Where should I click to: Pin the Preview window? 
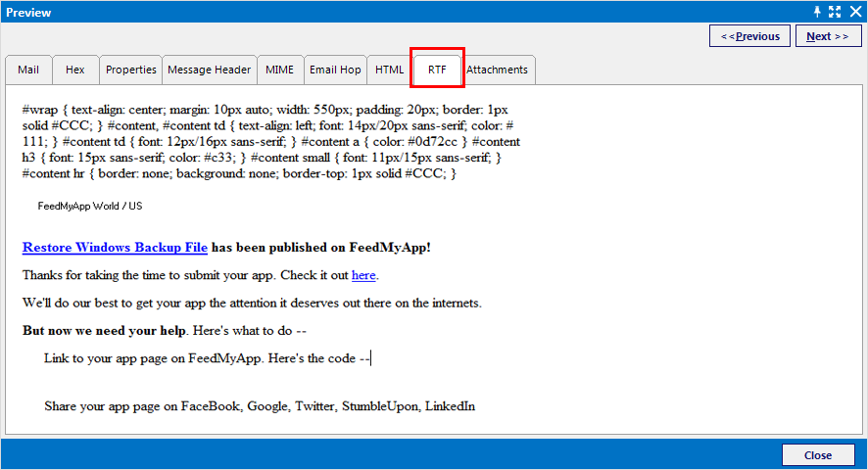point(817,12)
